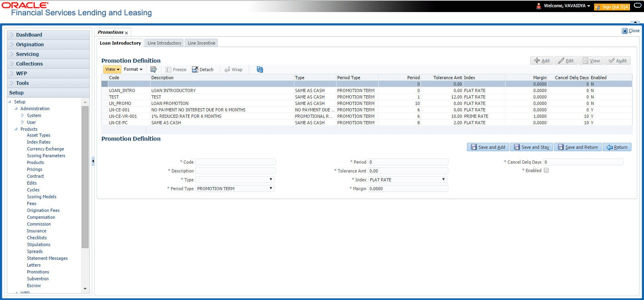Click the navigation tree scroll-up arrow

85,103
